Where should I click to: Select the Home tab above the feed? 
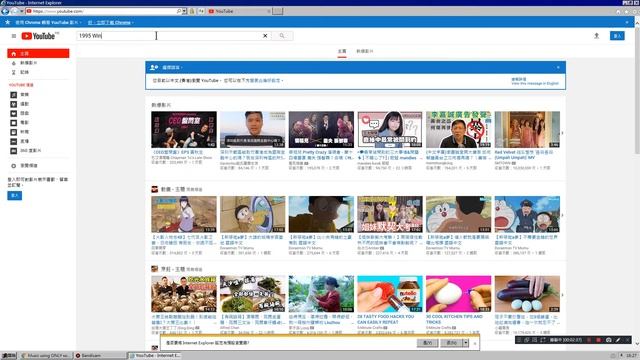[342, 51]
